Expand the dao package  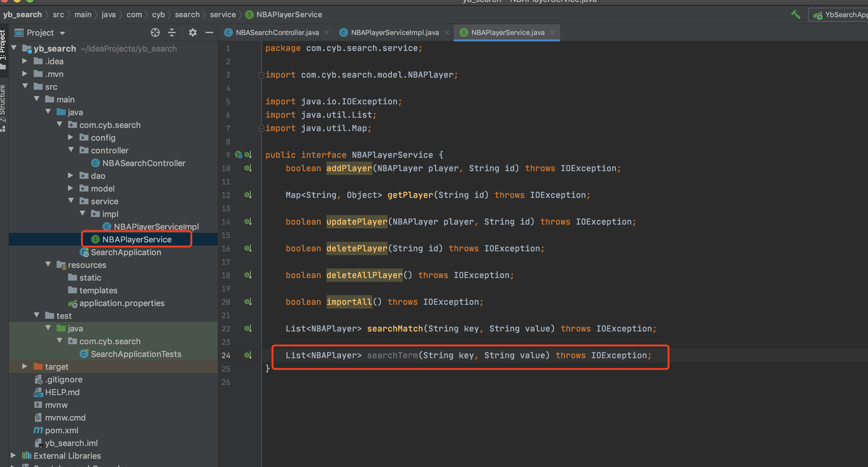pyautogui.click(x=70, y=176)
